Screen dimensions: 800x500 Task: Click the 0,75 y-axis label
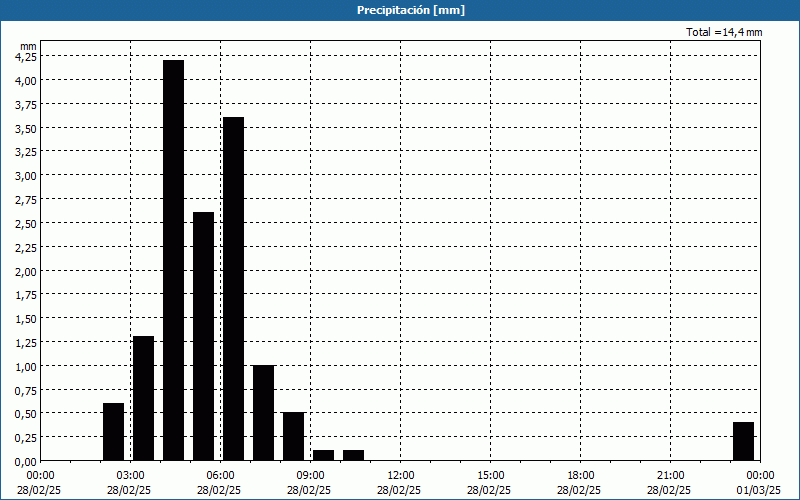26,390
